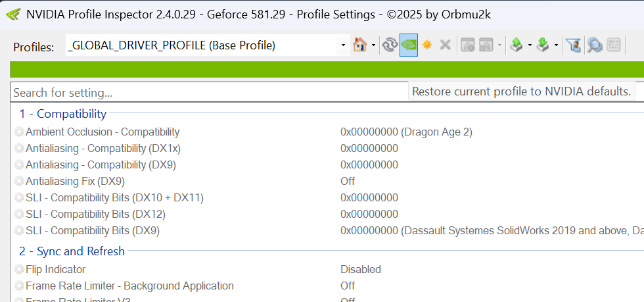The image size is (644, 302).
Task: Click the Flip Indicator Disabled value
Action: pos(360,269)
